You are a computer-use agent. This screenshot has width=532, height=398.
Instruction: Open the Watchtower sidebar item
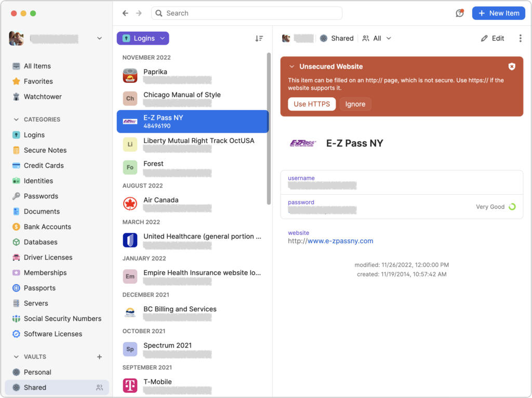coord(43,97)
